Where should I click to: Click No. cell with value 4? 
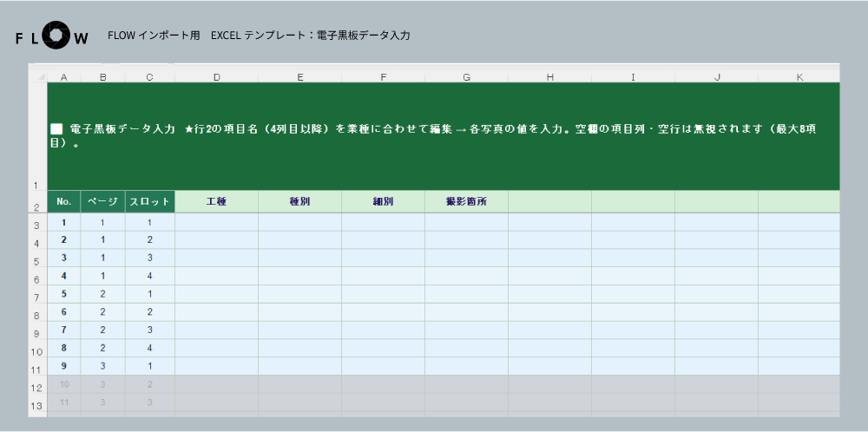point(63,276)
